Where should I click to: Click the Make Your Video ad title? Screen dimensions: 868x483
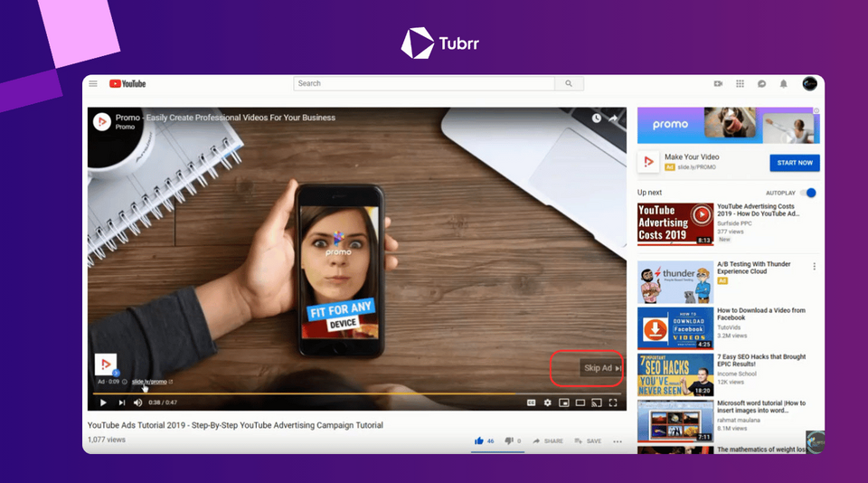692,156
